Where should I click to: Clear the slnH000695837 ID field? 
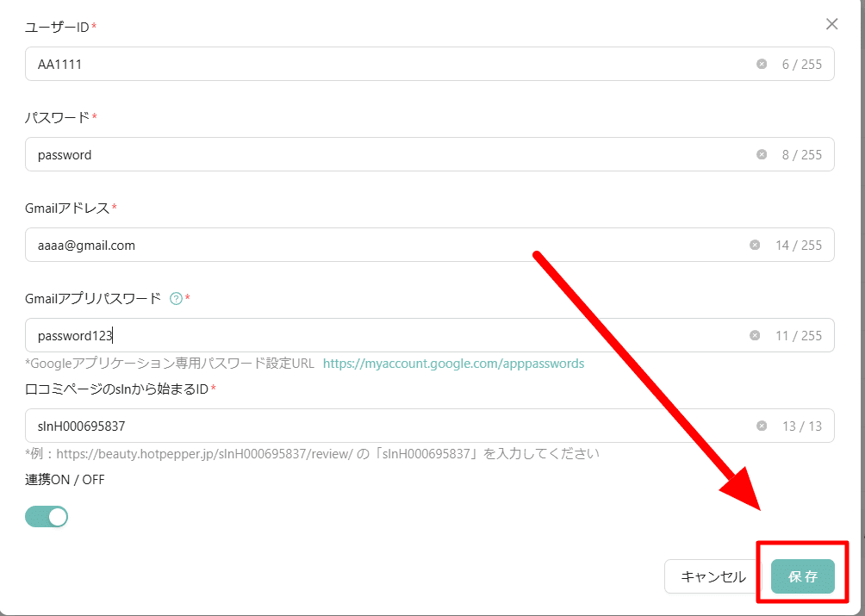click(762, 426)
